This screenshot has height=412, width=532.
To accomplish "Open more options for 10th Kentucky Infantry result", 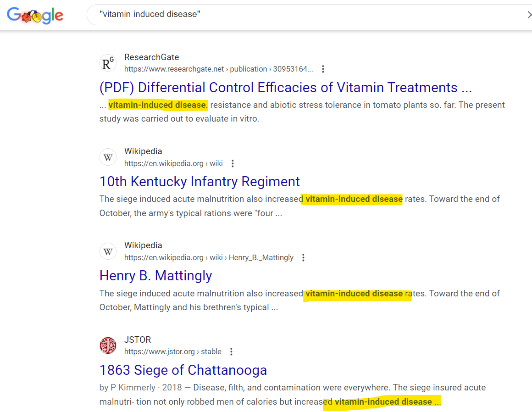I will point(233,164).
